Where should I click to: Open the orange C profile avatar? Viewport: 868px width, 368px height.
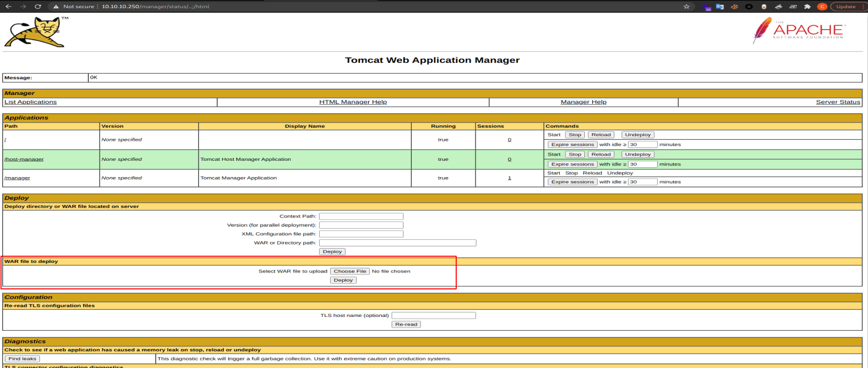point(822,7)
